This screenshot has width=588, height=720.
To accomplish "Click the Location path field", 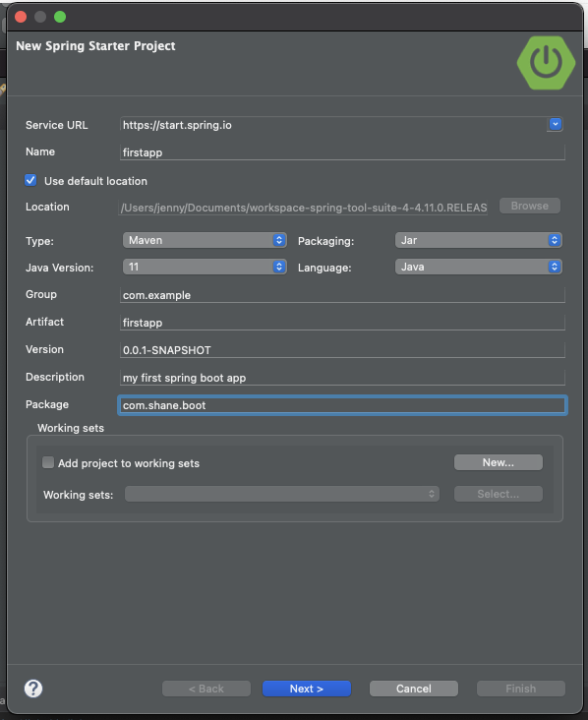I will (303, 208).
